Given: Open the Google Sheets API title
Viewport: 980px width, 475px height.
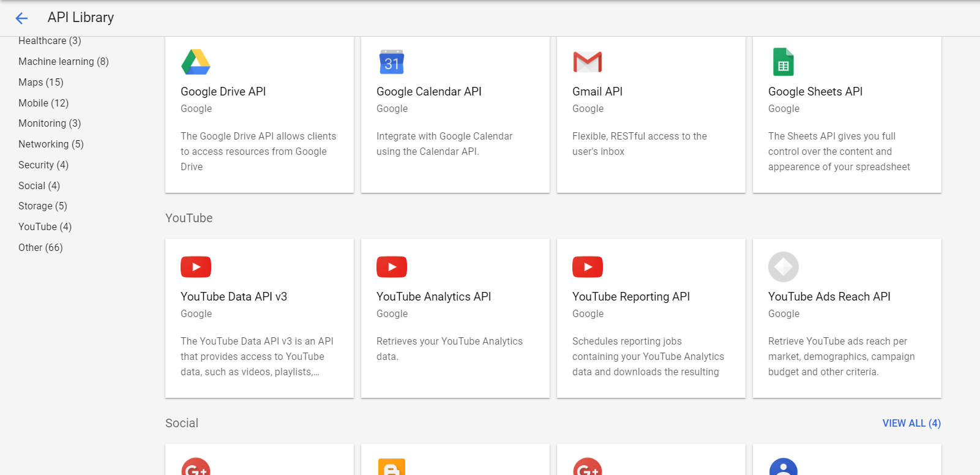Looking at the screenshot, I should click(x=815, y=91).
